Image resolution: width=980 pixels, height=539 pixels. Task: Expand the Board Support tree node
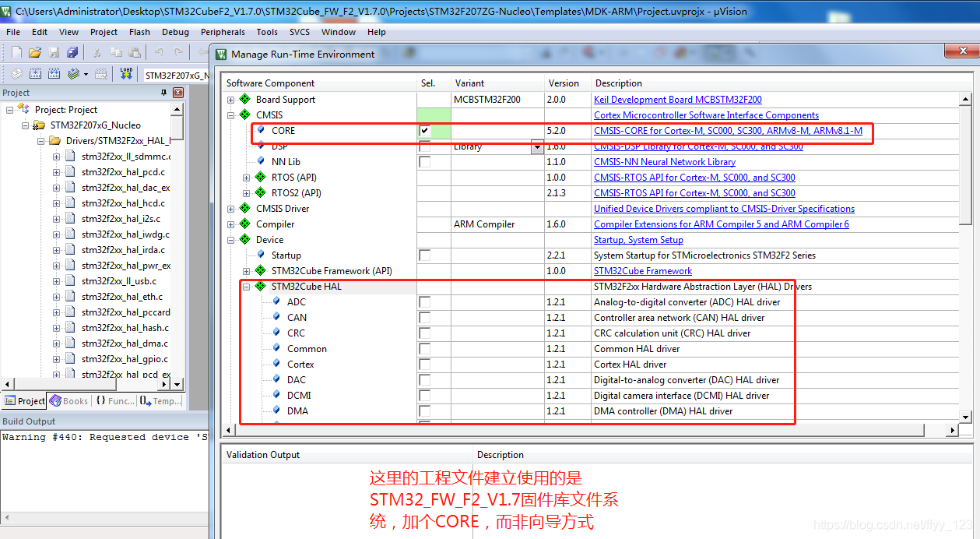click(230, 100)
